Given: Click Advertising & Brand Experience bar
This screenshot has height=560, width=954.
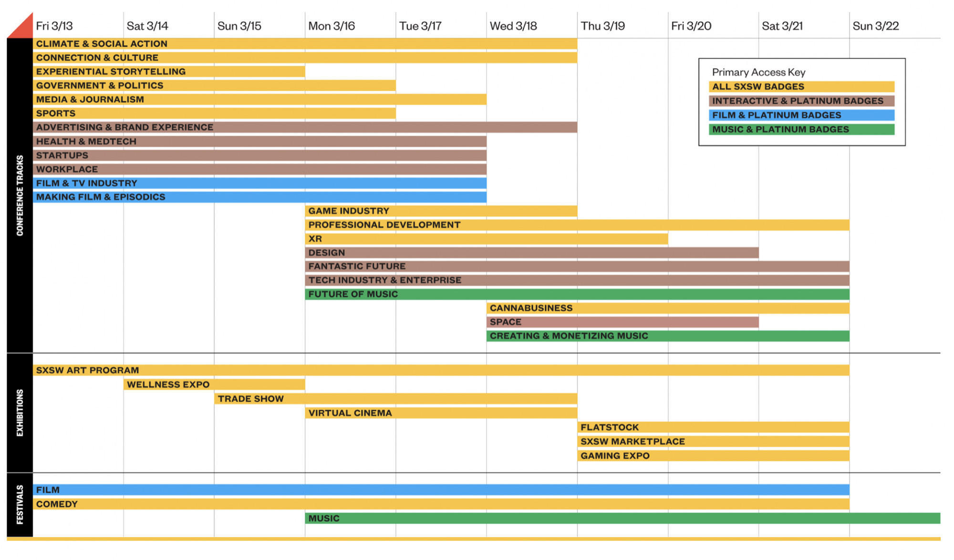Looking at the screenshot, I should [305, 127].
